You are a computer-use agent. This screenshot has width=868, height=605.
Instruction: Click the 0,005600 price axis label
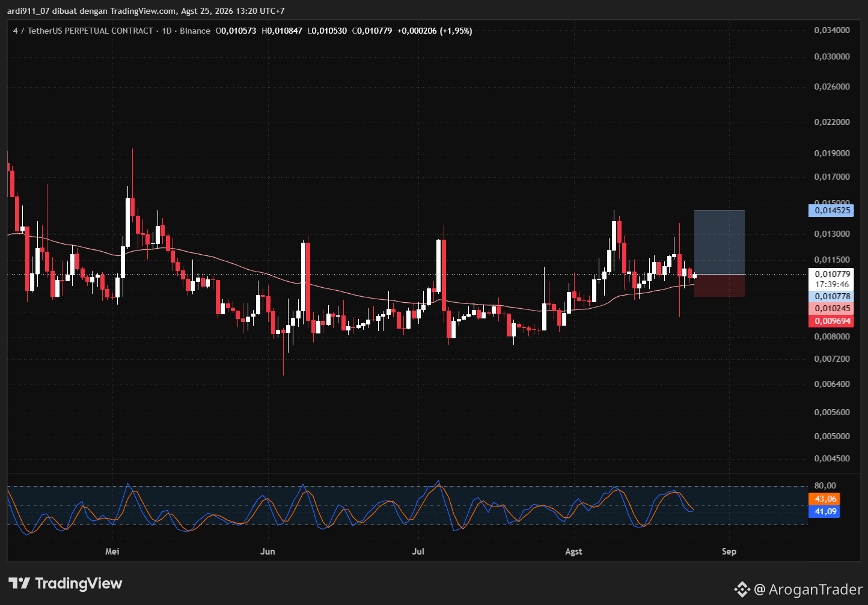coord(832,412)
